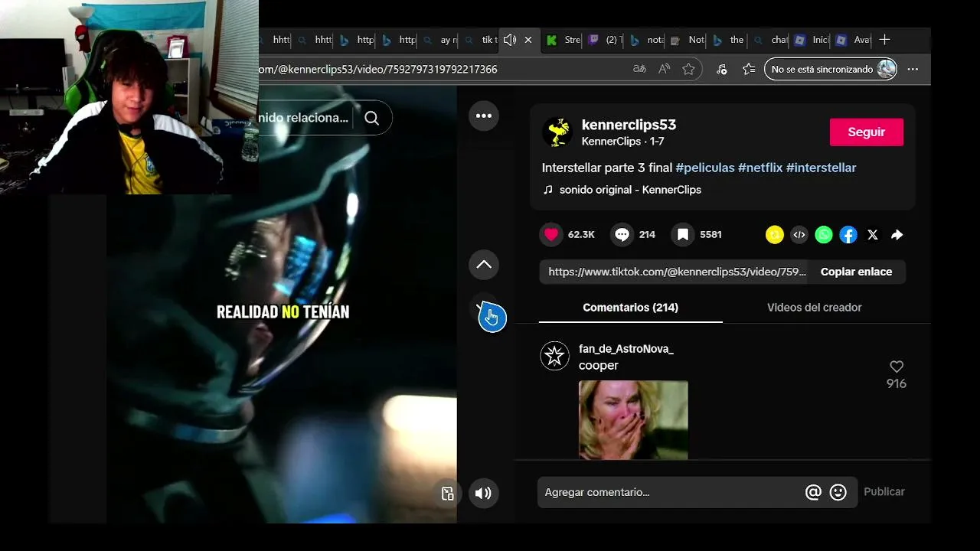Open #peliculas hashtag link
The image size is (980, 551).
705,168
